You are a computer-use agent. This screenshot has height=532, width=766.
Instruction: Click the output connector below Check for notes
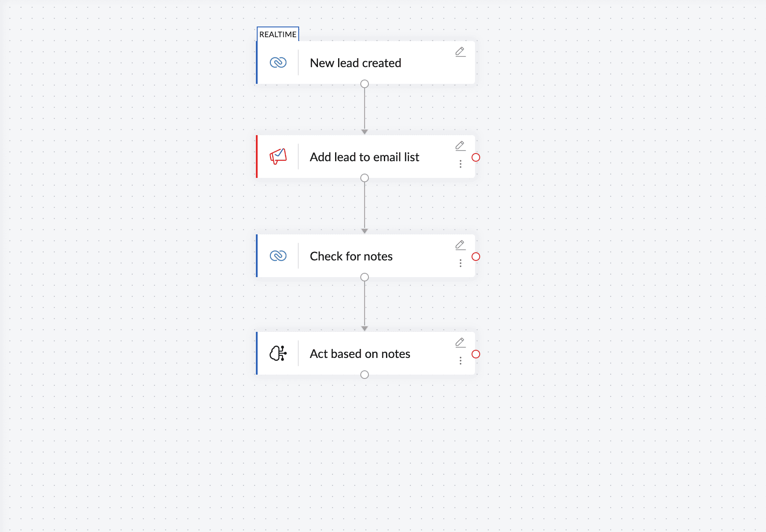click(365, 277)
